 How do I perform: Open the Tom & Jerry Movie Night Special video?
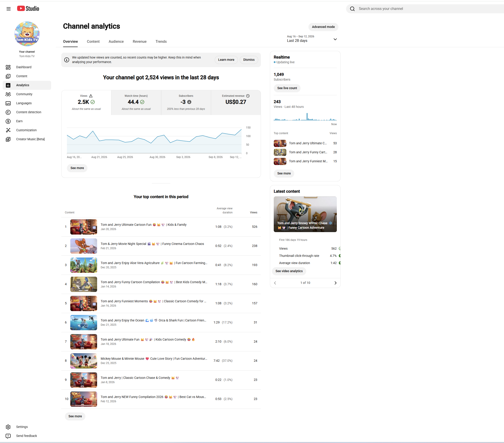pos(161,246)
